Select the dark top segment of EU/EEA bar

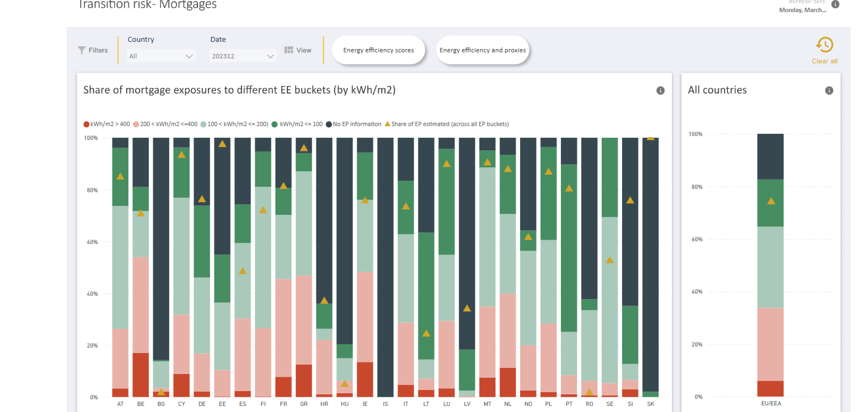tap(770, 156)
